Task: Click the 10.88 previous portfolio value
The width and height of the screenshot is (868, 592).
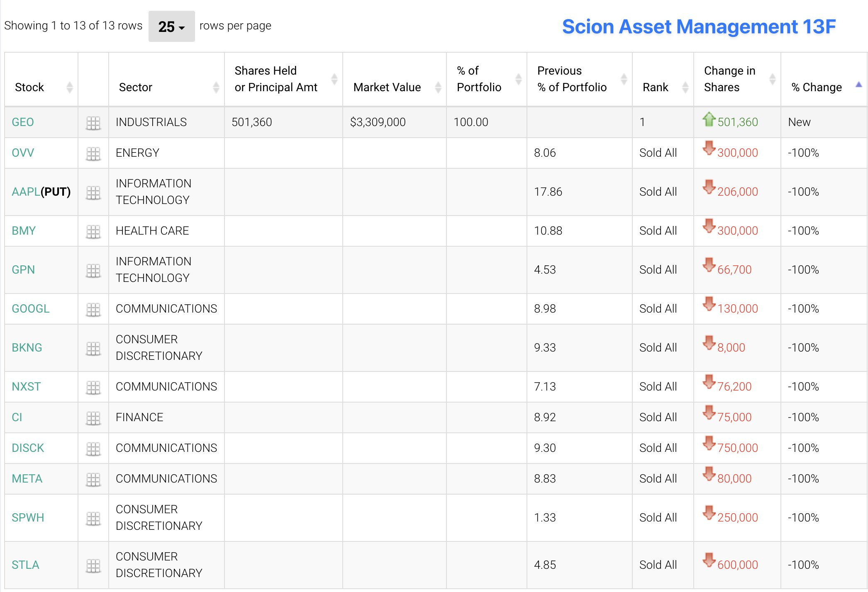Action: pos(548,231)
